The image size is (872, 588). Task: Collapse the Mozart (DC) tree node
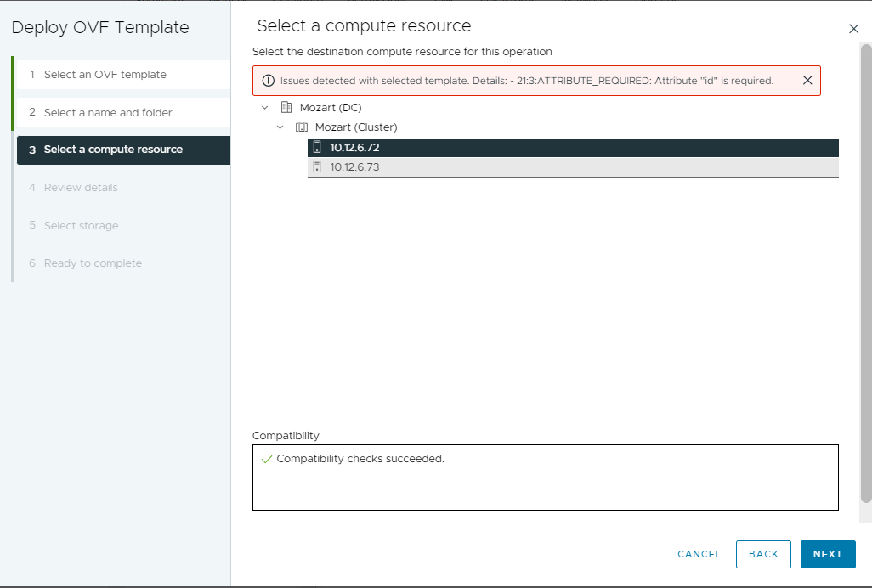pyautogui.click(x=264, y=107)
